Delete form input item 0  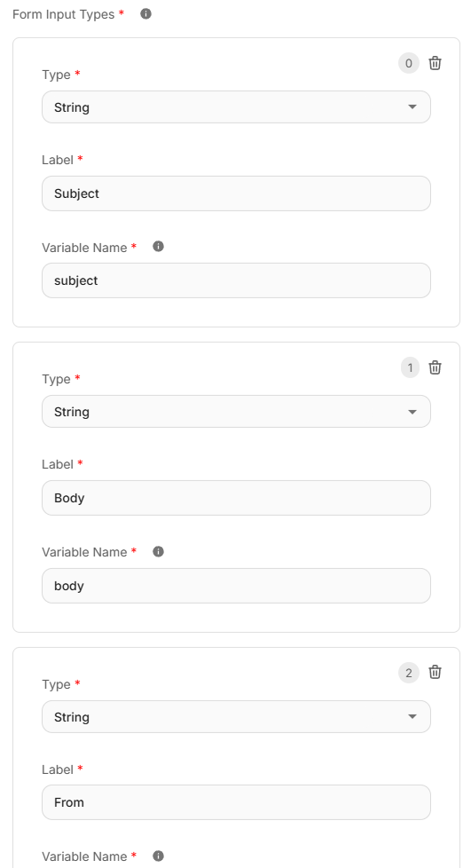435,63
